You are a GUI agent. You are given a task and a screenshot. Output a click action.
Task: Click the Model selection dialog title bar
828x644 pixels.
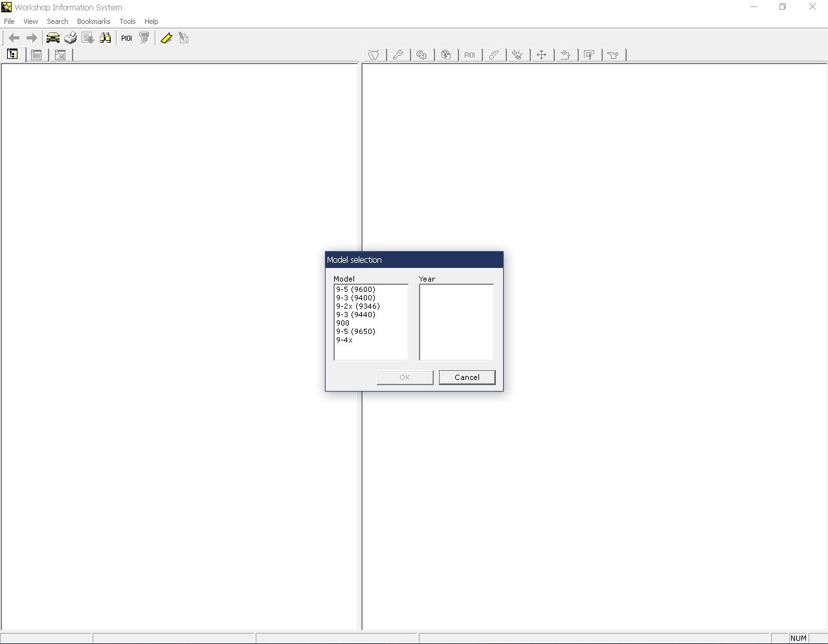click(414, 260)
